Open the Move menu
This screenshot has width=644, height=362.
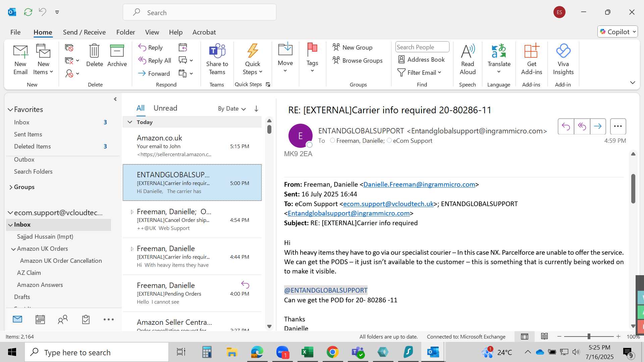pyautogui.click(x=285, y=58)
